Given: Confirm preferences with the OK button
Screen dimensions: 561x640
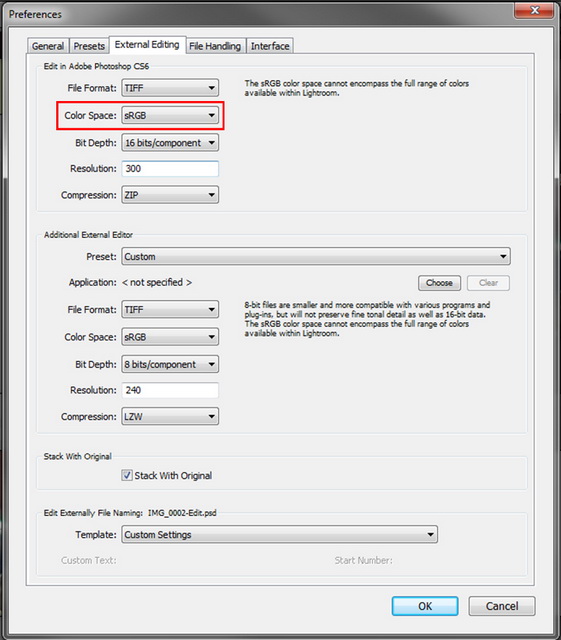Looking at the screenshot, I should [425, 606].
